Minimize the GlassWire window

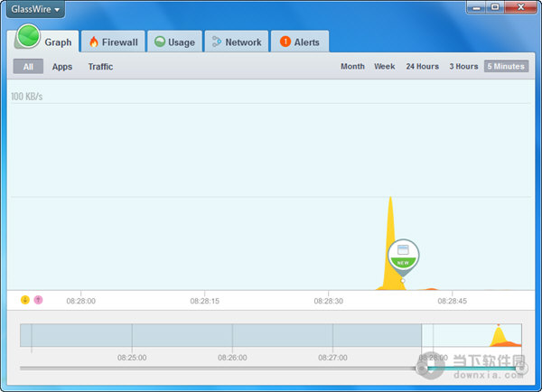click(x=476, y=7)
